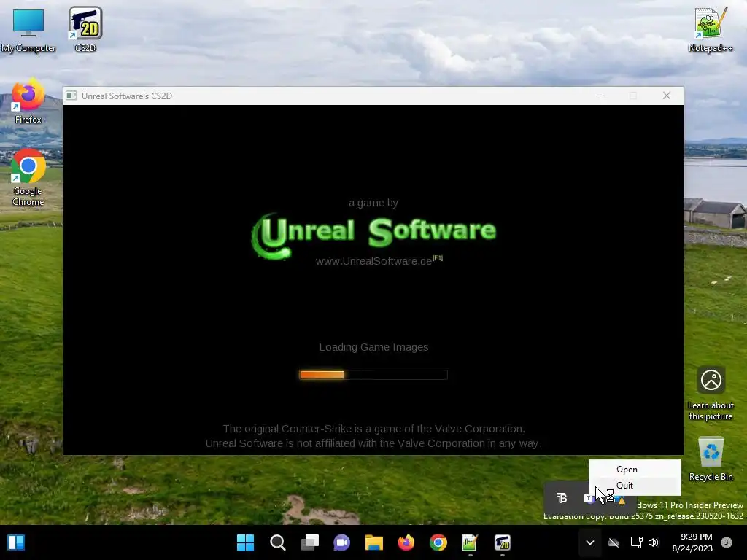Close the CS2D window
The width and height of the screenshot is (747, 560).
[667, 96]
